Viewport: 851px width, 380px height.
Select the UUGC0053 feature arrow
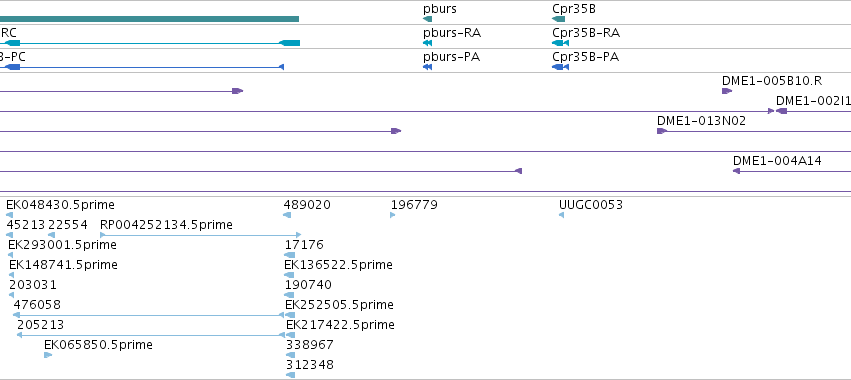tap(561, 215)
